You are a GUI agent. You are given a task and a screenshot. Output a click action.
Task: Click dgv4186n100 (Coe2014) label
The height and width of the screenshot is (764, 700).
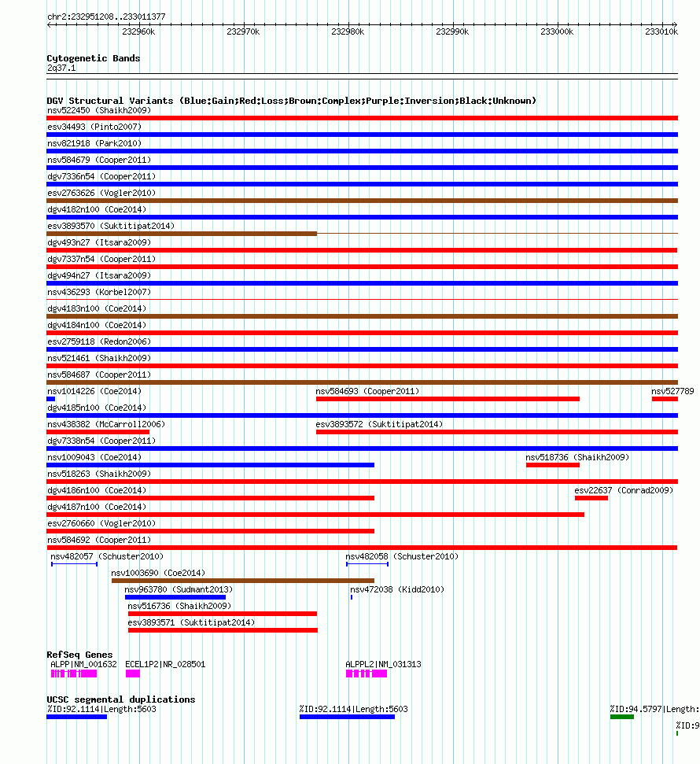(x=97, y=491)
